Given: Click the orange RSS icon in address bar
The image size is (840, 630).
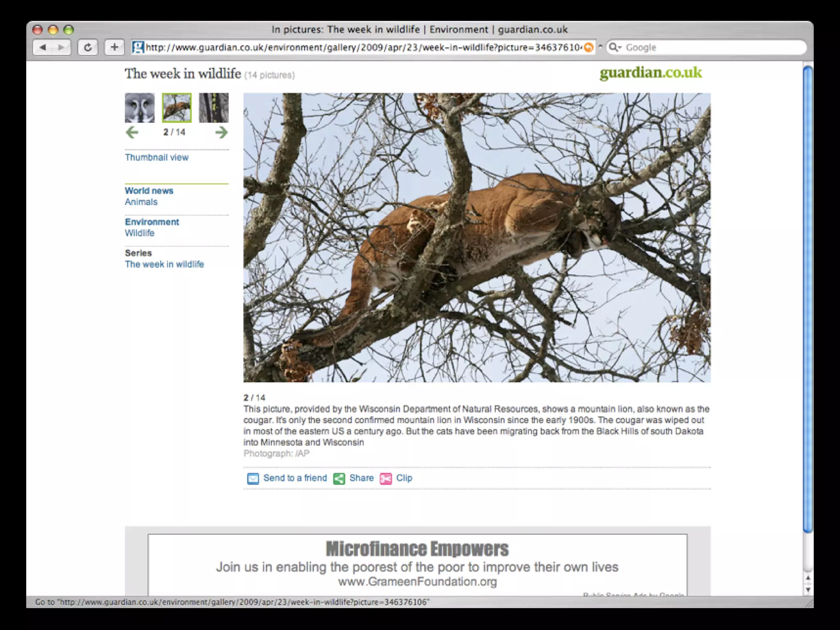Looking at the screenshot, I should pyautogui.click(x=589, y=48).
